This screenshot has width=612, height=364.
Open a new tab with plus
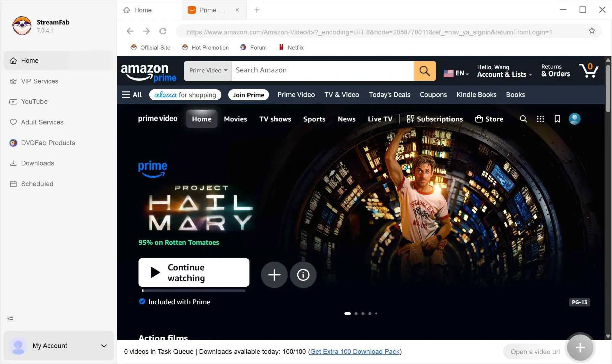tap(257, 10)
